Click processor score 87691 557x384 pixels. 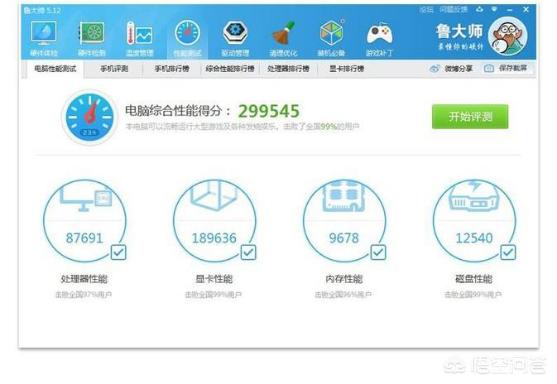tap(85, 238)
